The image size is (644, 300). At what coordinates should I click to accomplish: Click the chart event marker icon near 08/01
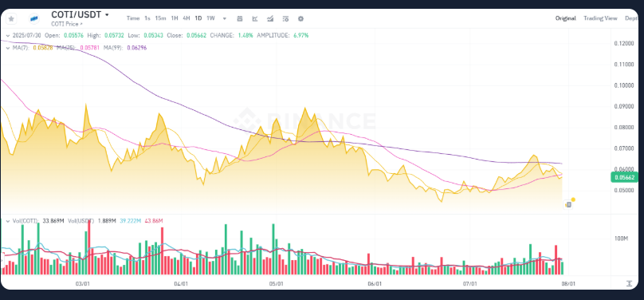point(568,204)
